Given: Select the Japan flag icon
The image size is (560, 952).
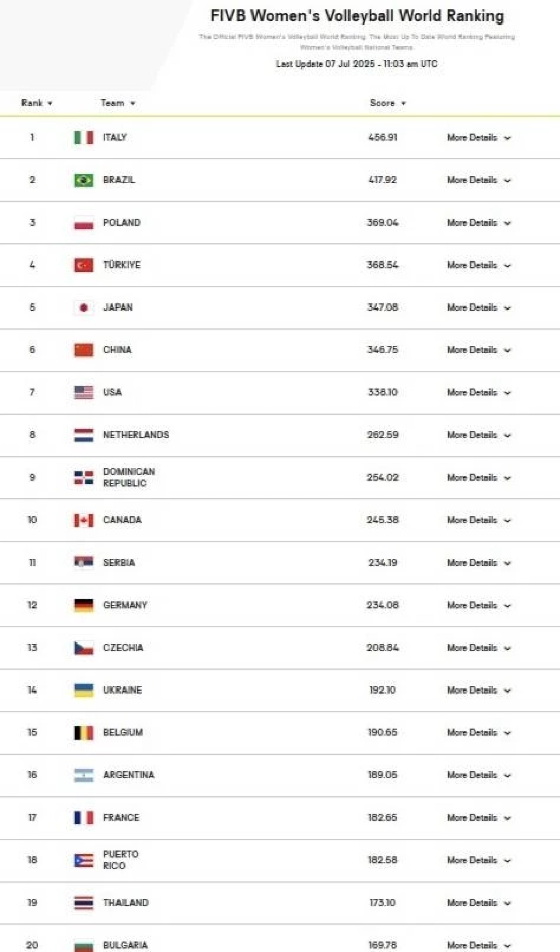Looking at the screenshot, I should [x=82, y=307].
